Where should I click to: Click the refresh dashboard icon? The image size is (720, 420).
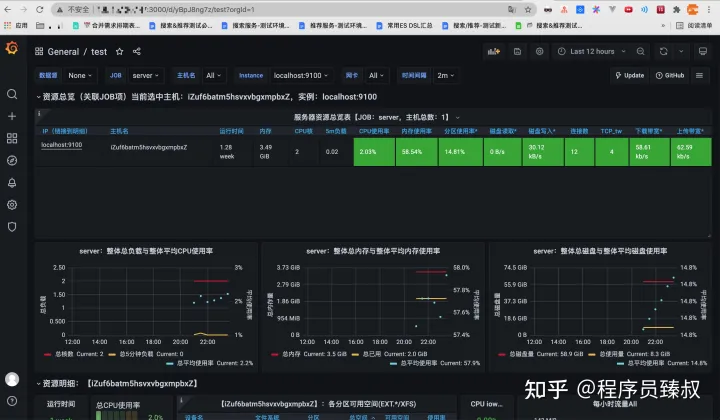coord(664,51)
